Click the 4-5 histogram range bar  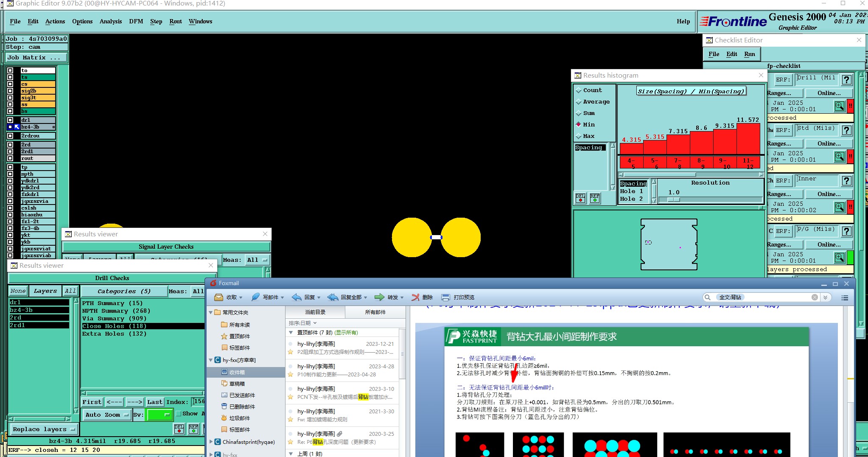click(x=631, y=163)
